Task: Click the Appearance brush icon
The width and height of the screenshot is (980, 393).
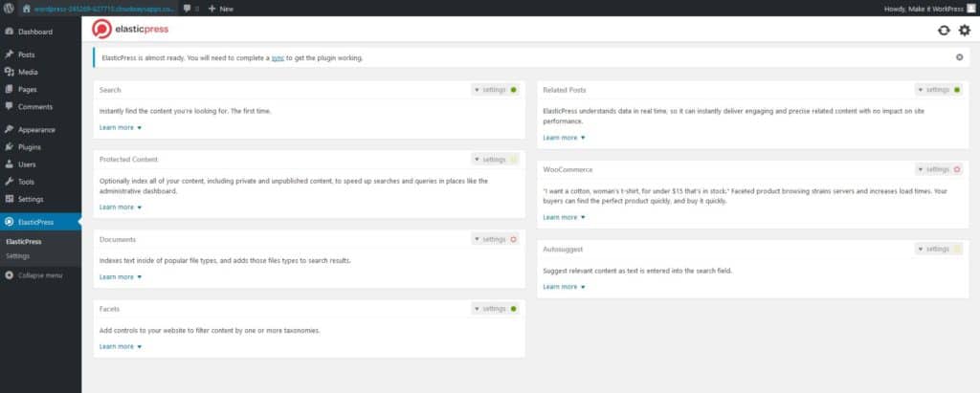Action: (9, 130)
